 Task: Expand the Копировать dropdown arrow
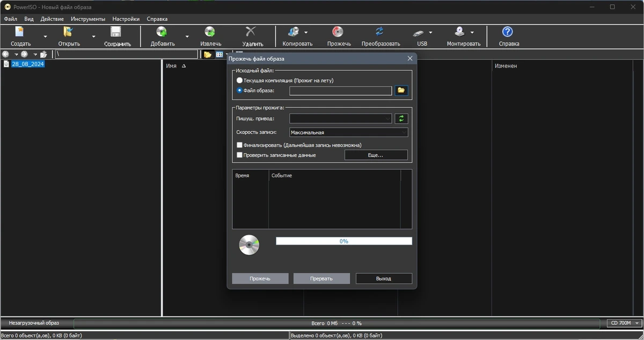pyautogui.click(x=306, y=32)
